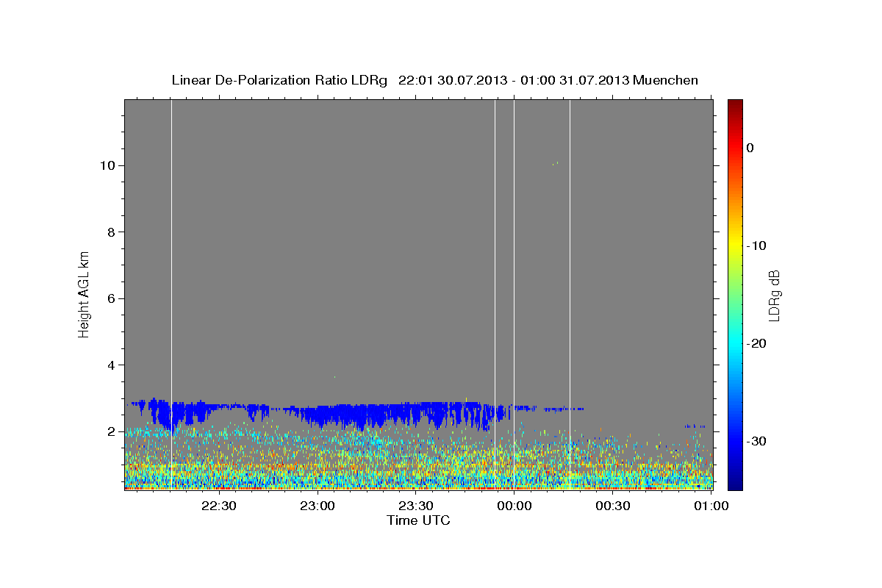882x588 pixels.
Task: Click the 'Height AGL km' axis title
Action: [x=85, y=293]
